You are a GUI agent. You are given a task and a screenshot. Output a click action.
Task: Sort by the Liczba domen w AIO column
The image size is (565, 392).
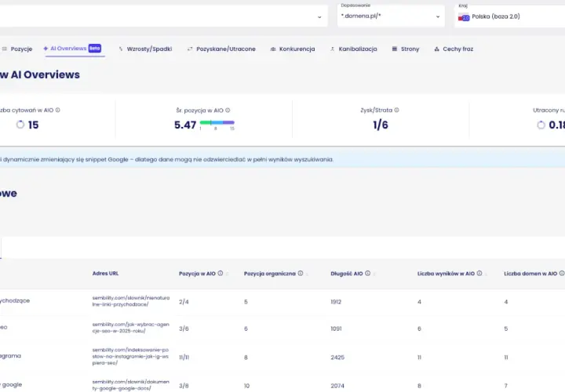530,274
